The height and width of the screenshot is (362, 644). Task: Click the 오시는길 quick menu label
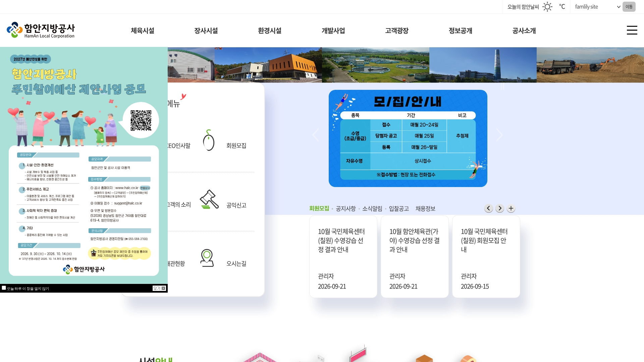236,263
